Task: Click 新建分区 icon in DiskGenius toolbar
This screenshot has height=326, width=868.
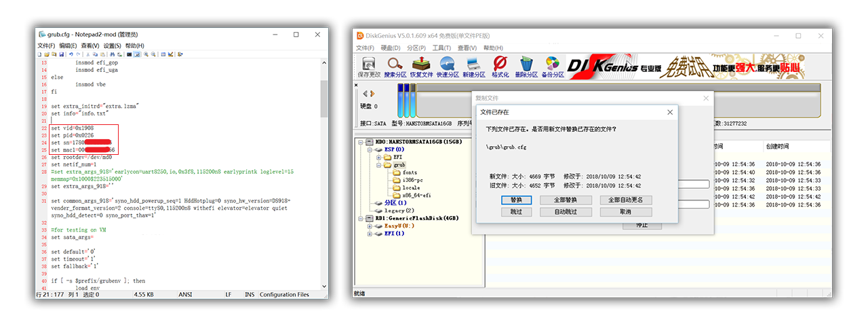Action: (x=474, y=67)
